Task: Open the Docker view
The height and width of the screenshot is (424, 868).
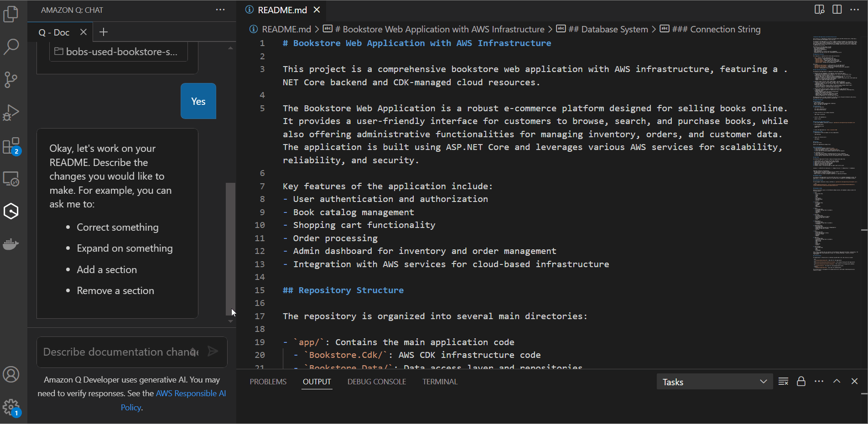Action: click(x=11, y=244)
